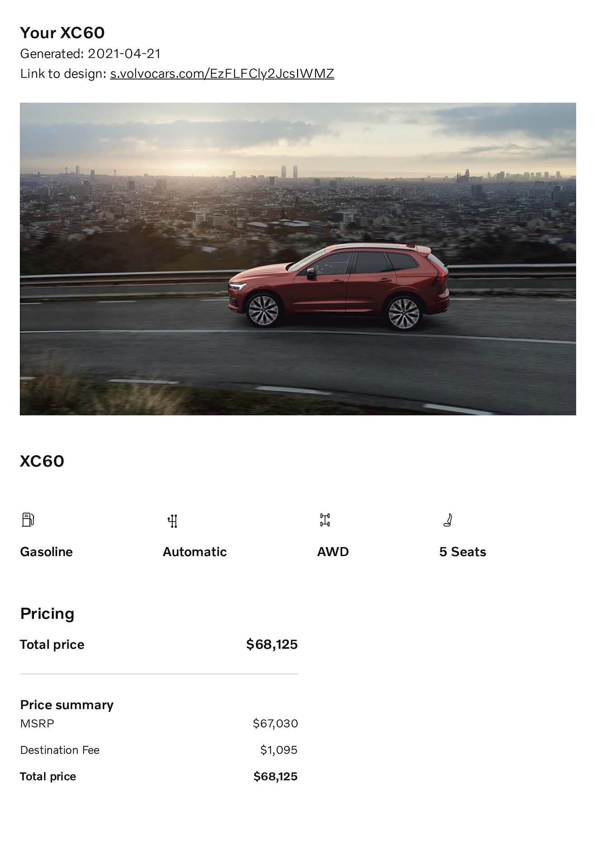Click the Automatic label
The image size is (596, 868).
tap(194, 552)
